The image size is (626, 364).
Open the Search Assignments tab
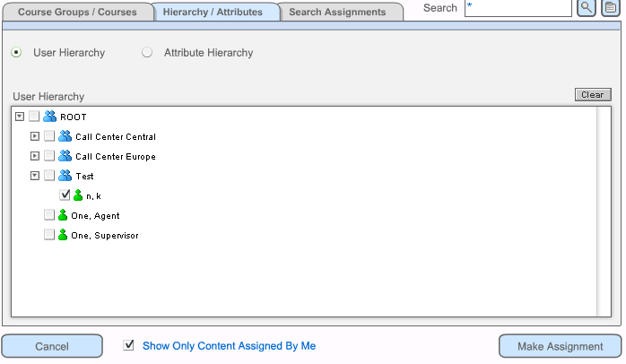337,13
